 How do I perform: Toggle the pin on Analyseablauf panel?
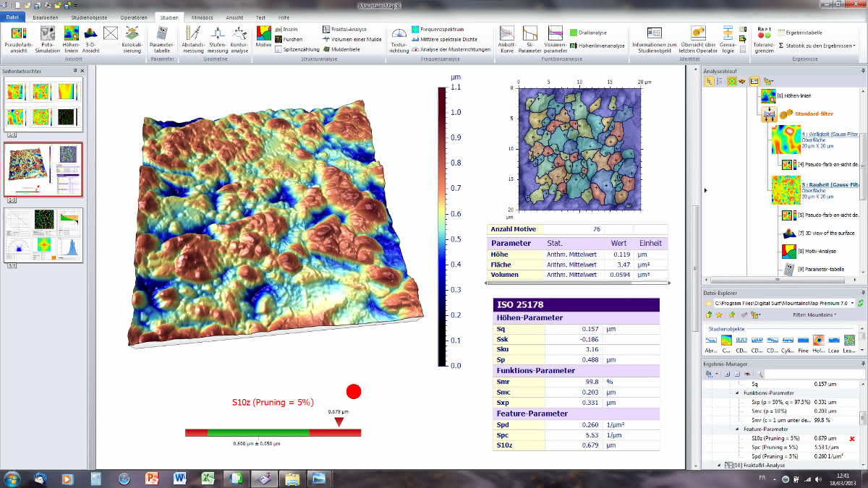(x=862, y=71)
